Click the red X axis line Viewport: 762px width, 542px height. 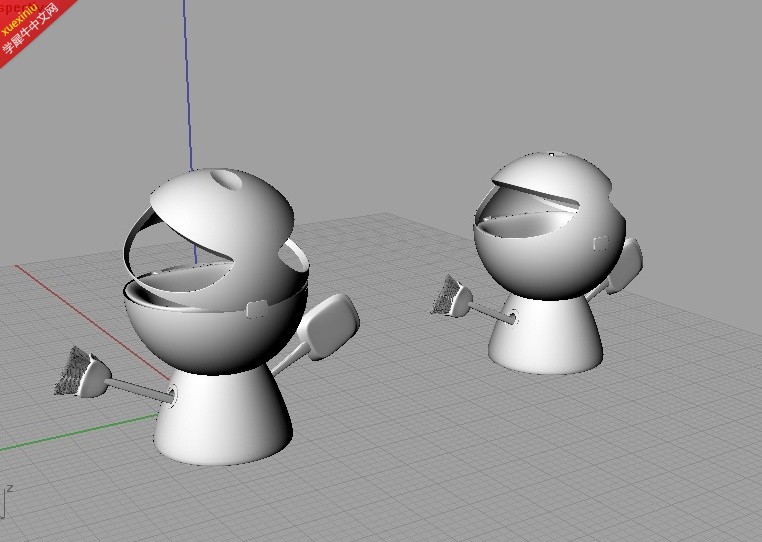point(92,322)
